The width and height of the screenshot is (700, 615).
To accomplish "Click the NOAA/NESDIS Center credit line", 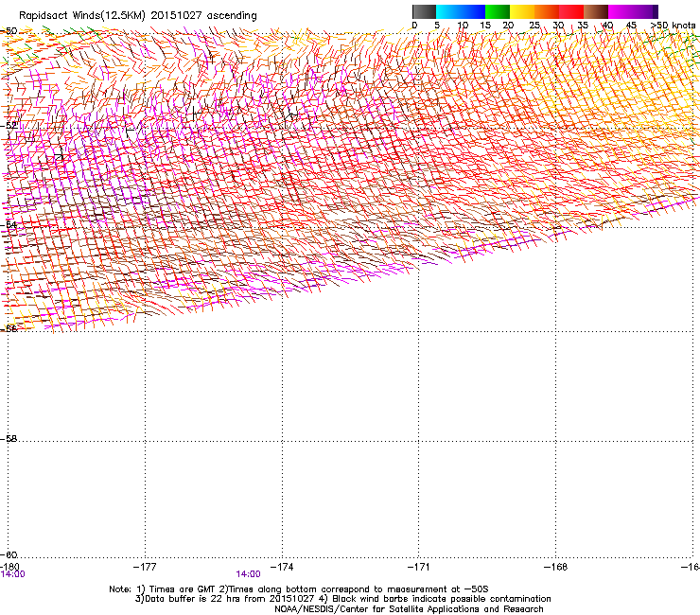I will pos(409,609).
